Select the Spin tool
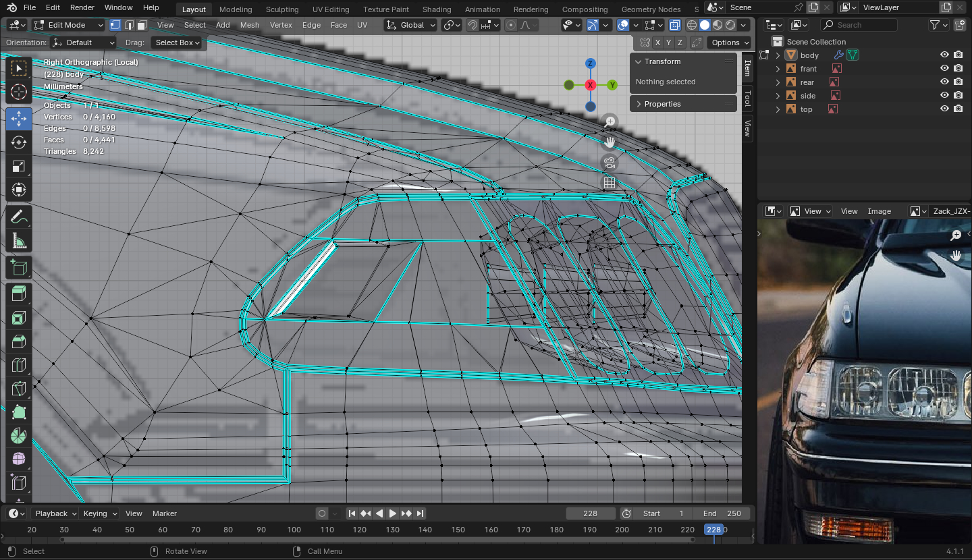The width and height of the screenshot is (972, 560). [19, 436]
